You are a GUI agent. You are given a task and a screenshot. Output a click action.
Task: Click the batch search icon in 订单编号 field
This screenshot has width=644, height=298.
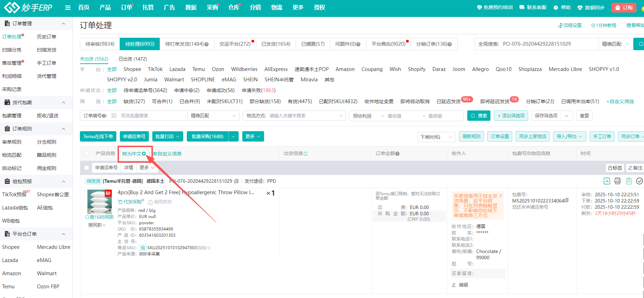click(114, 116)
